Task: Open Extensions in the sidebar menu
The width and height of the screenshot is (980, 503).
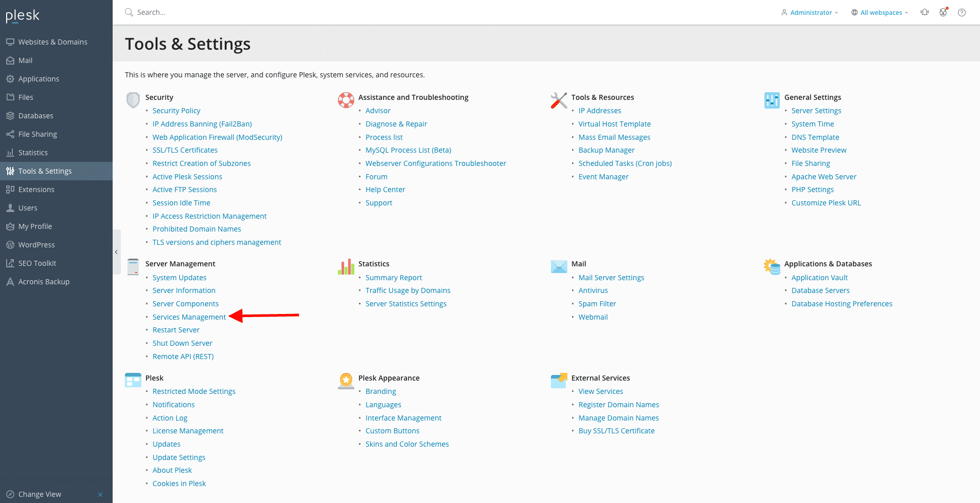Action: click(56, 190)
